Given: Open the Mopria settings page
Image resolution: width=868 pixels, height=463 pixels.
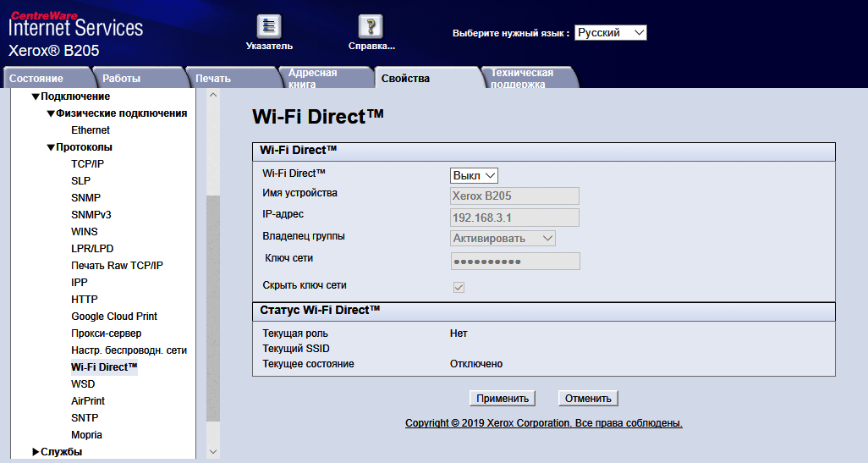Looking at the screenshot, I should click(x=86, y=435).
